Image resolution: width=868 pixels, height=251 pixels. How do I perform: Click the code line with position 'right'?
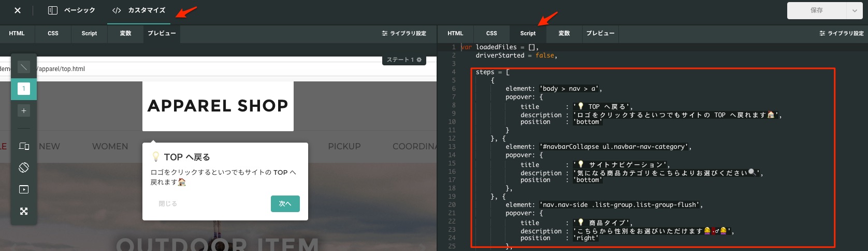click(559, 238)
